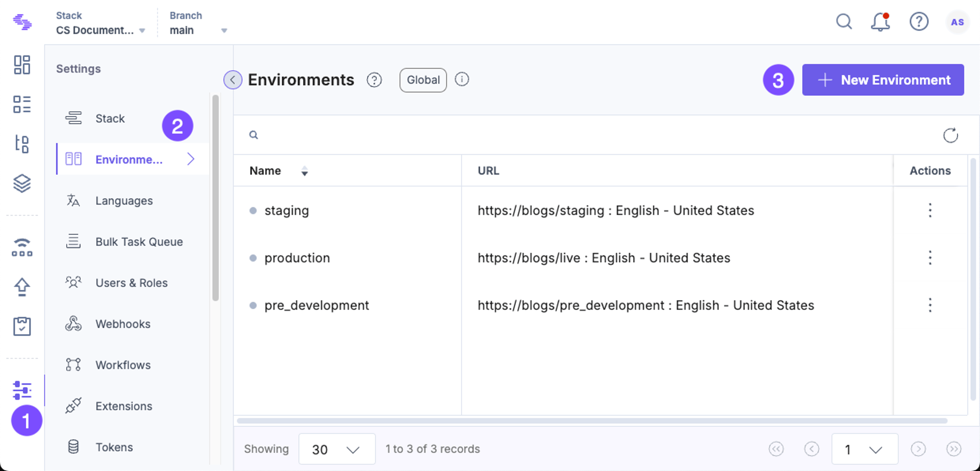This screenshot has width=980, height=471.
Task: Click the URL column header
Action: (488, 171)
